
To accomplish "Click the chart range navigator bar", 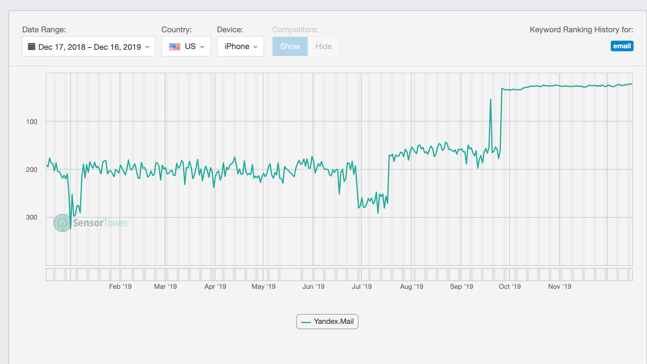I will 339,274.
